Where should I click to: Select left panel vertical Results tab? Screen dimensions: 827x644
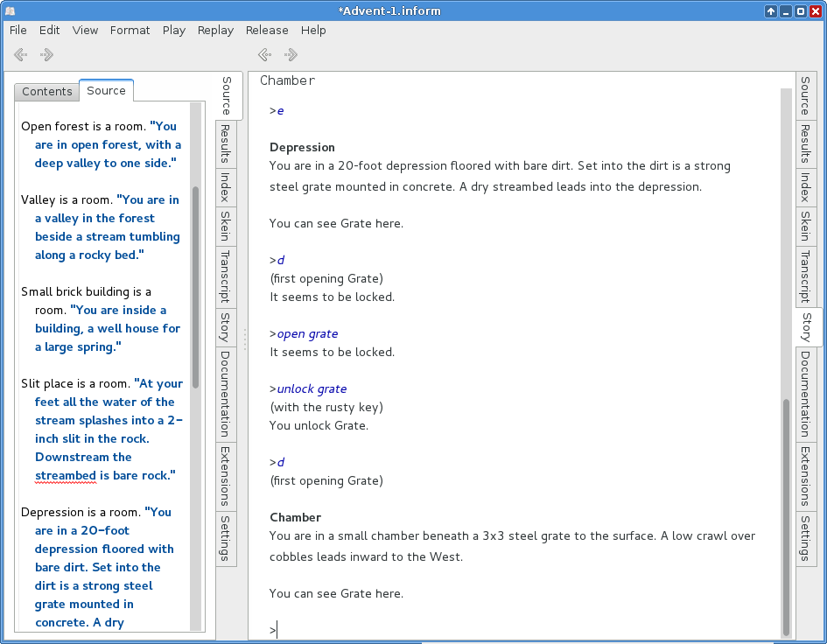click(225, 143)
